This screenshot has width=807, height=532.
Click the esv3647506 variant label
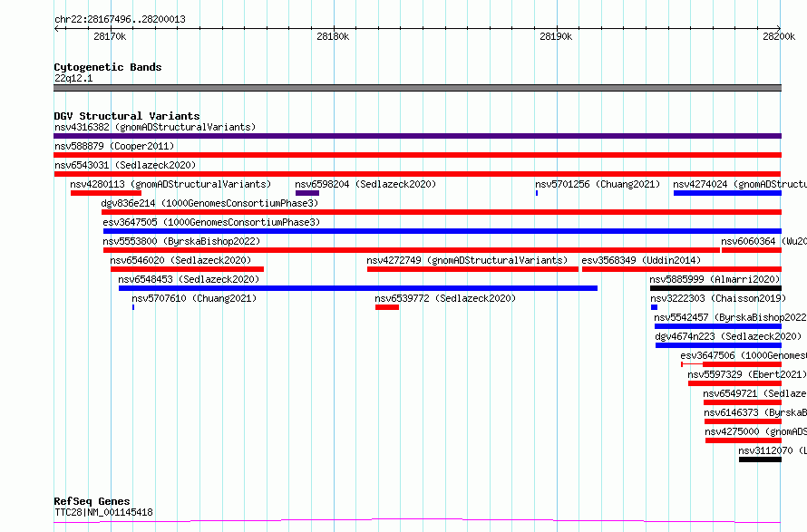point(744,355)
